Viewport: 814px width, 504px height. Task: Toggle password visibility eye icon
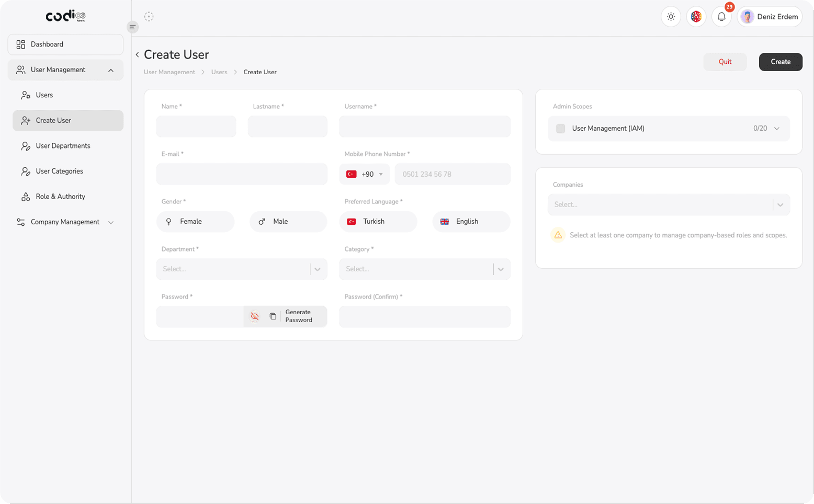255,316
